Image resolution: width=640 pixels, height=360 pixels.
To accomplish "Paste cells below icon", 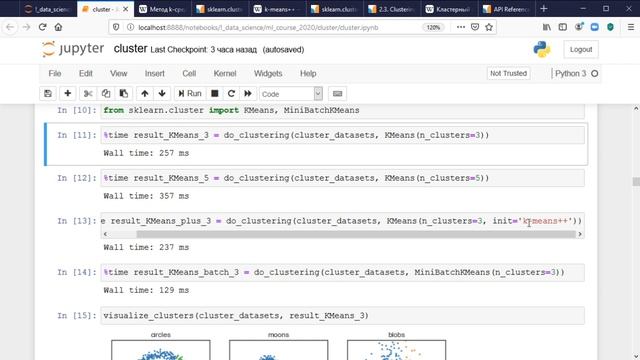I will tap(124, 93).
